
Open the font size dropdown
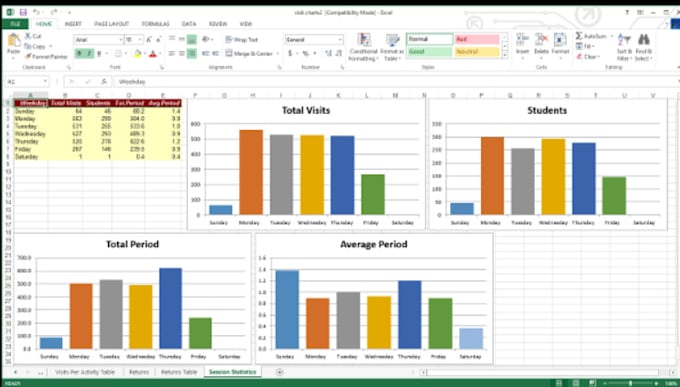point(140,39)
